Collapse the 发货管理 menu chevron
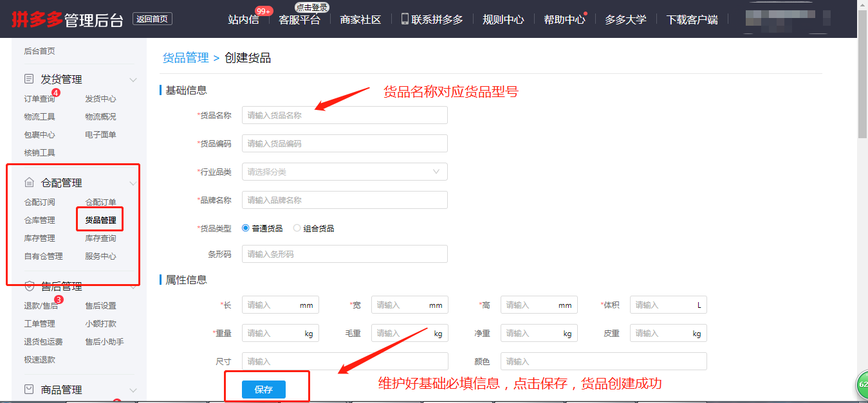Image resolution: width=868 pixels, height=403 pixels. (x=133, y=80)
